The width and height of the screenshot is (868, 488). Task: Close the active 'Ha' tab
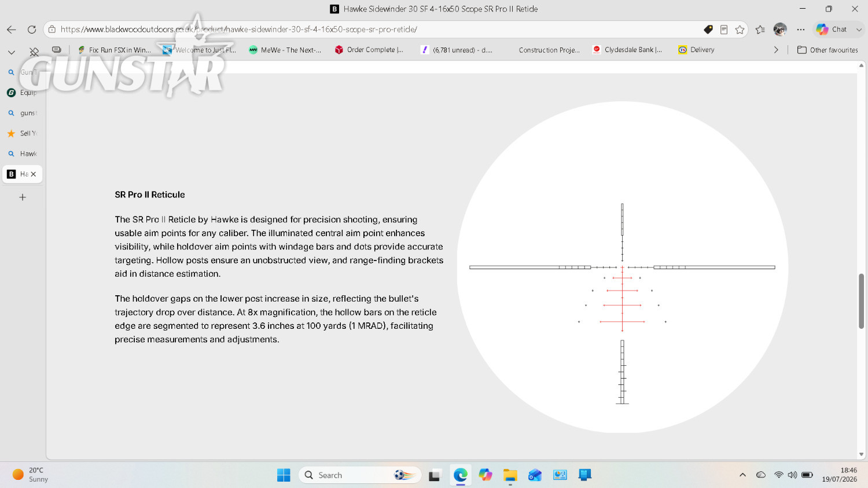(x=34, y=174)
